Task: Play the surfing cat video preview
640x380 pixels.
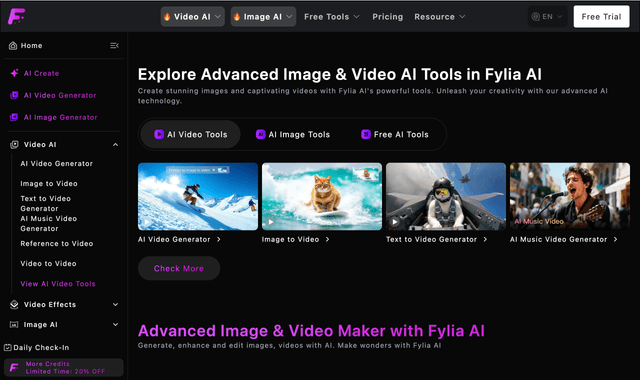Action: point(270,222)
